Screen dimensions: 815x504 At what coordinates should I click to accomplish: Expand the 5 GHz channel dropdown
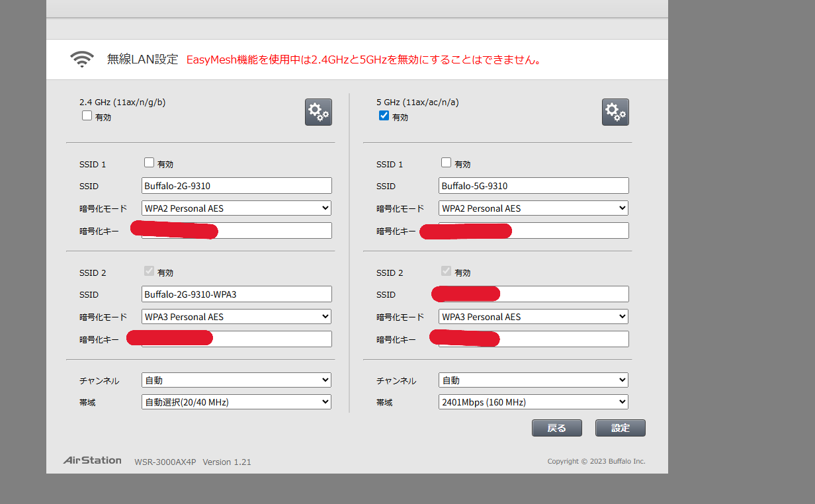(x=533, y=380)
